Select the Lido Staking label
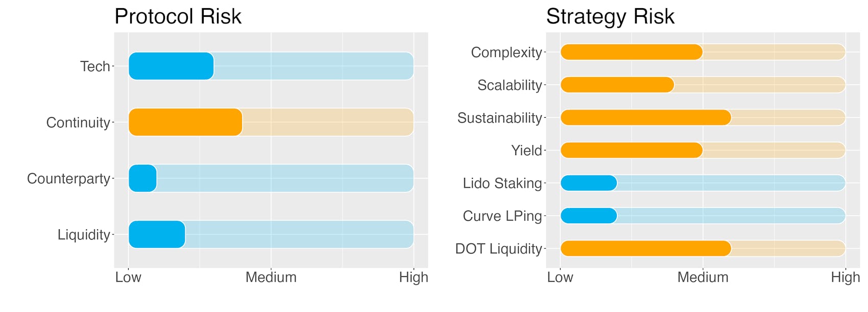868x312 pixels. coord(502,183)
